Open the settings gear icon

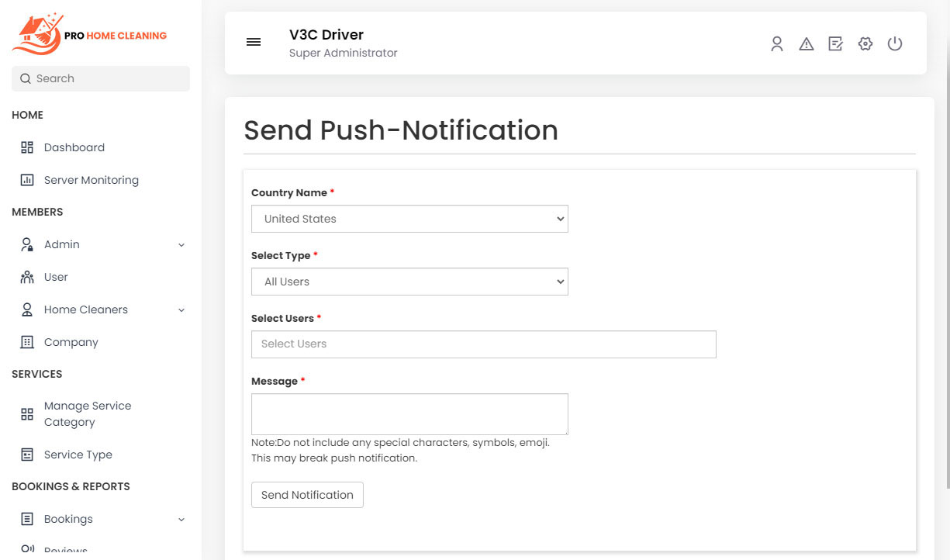pyautogui.click(x=865, y=44)
